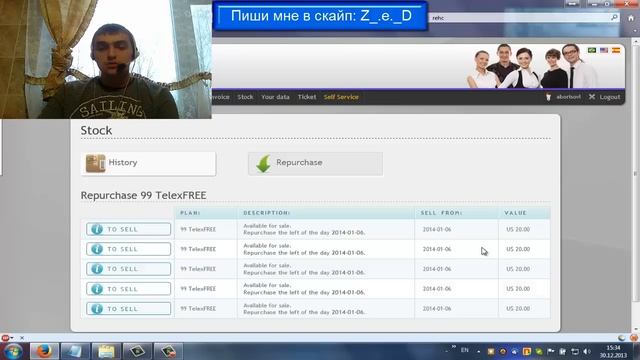
Task: Open Windows Explorer folder in taskbar
Action: [106, 351]
